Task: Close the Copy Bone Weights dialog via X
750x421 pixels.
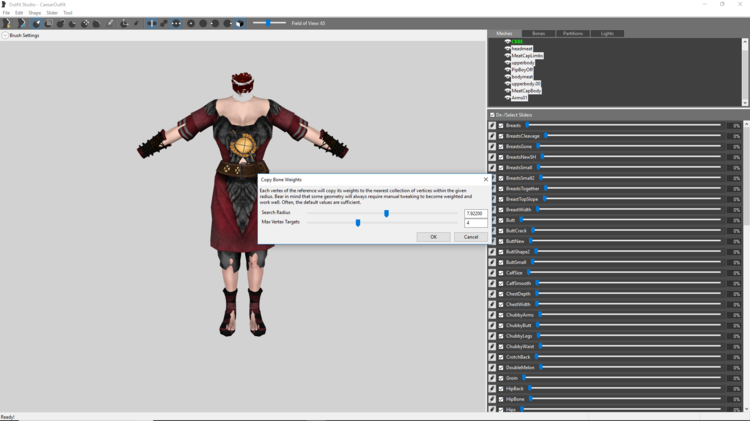Action: [485, 179]
